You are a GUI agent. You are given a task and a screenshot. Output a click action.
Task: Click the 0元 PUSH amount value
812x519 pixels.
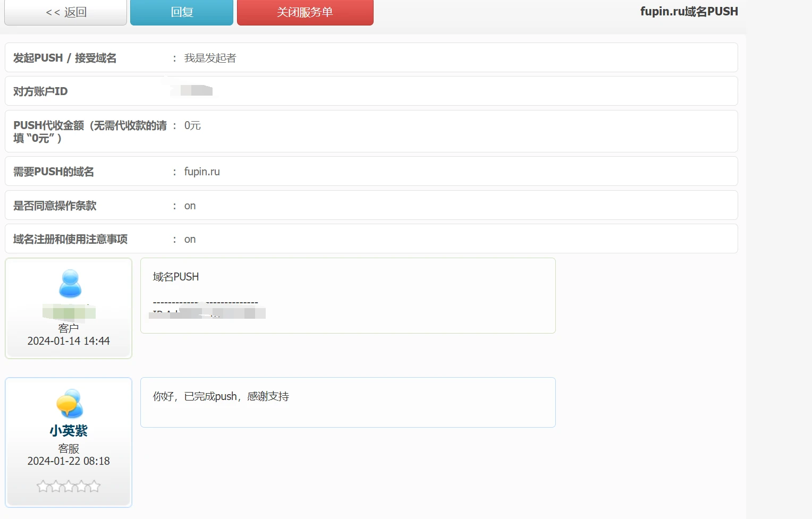[x=192, y=126]
